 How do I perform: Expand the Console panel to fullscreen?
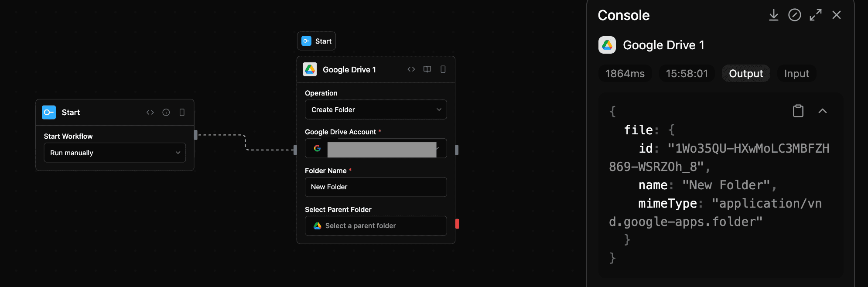[x=815, y=15]
